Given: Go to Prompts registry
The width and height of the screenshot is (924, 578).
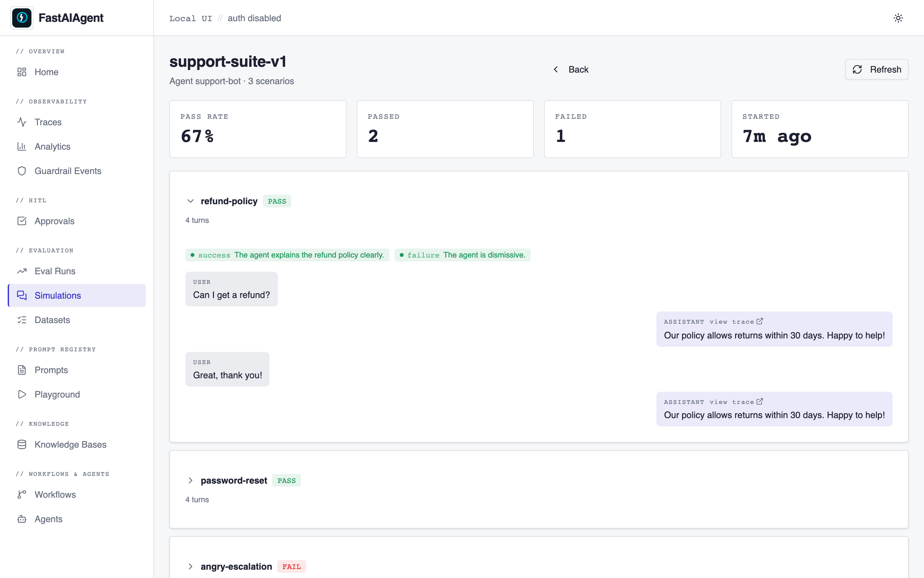Looking at the screenshot, I should coord(76,370).
